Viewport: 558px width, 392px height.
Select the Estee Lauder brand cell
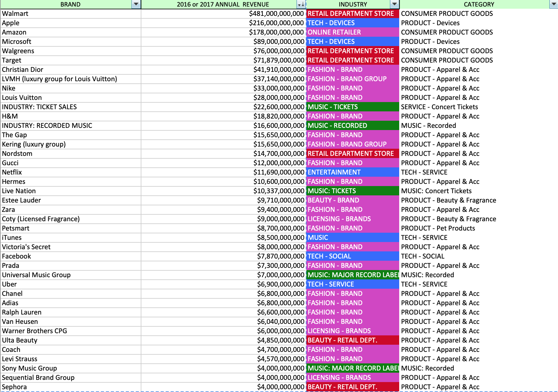tap(71, 200)
